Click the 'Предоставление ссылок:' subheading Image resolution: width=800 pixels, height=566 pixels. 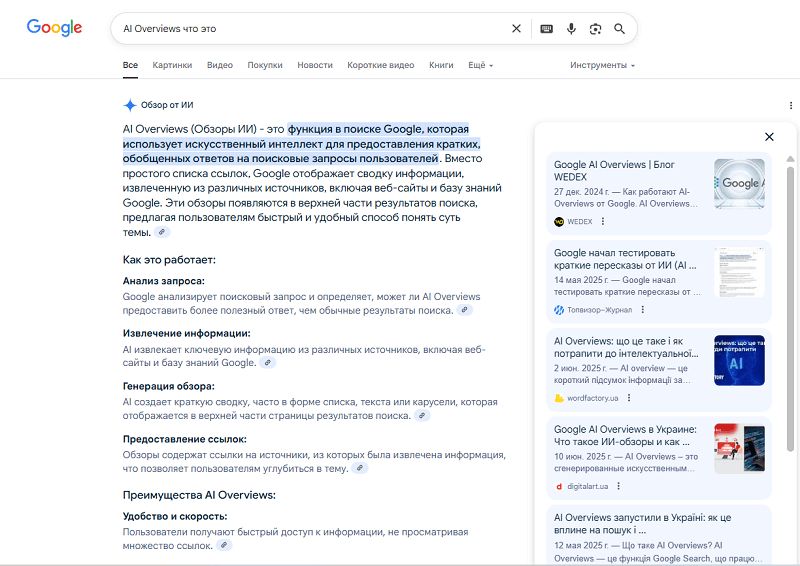click(184, 439)
